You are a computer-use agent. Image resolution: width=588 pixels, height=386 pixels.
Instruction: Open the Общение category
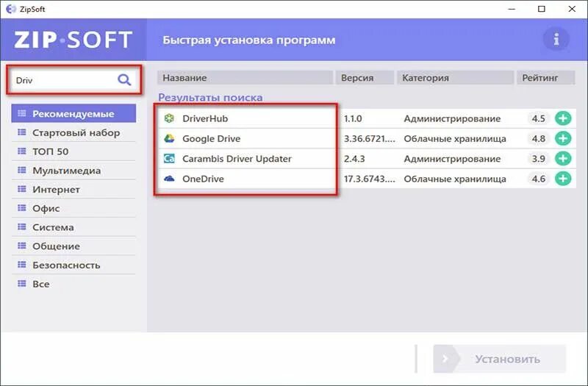tap(73, 246)
